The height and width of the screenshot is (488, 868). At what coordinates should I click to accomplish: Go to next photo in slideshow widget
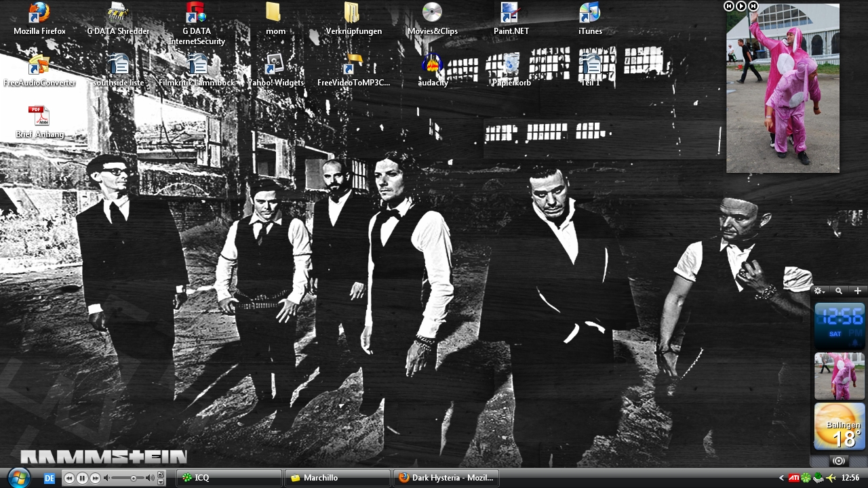(x=753, y=6)
